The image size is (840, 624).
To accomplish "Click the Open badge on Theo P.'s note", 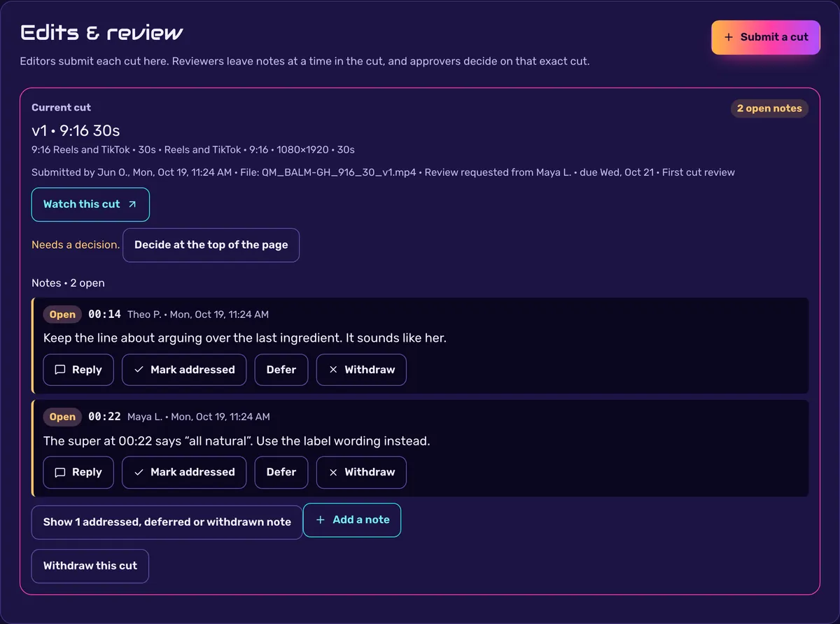I will pos(62,314).
